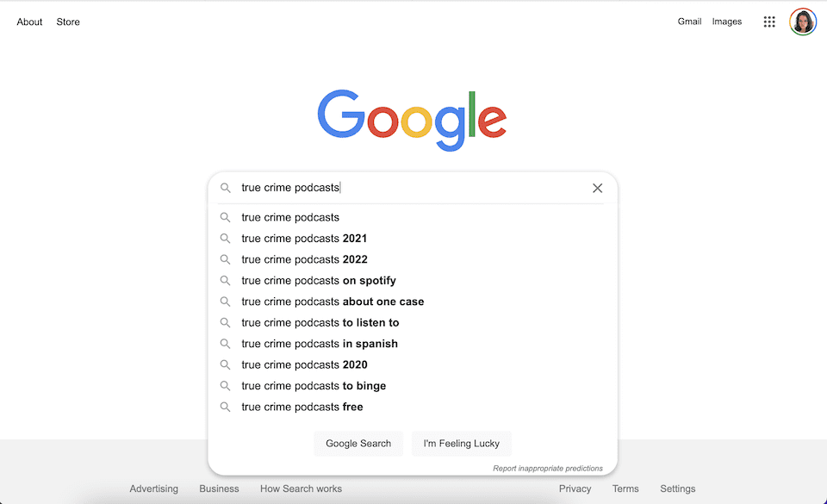The image size is (827, 504).
Task: Choose 'true crime podcasts about one case' suggestion
Action: (333, 301)
